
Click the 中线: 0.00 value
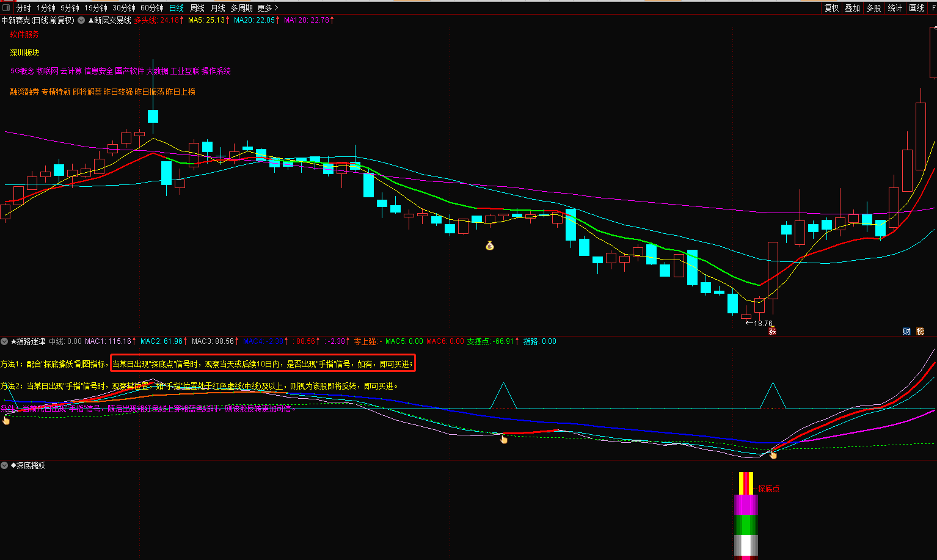coord(65,341)
